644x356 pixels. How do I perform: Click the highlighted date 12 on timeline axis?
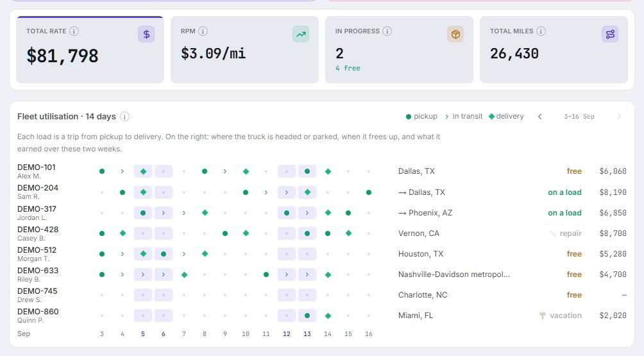pos(286,334)
